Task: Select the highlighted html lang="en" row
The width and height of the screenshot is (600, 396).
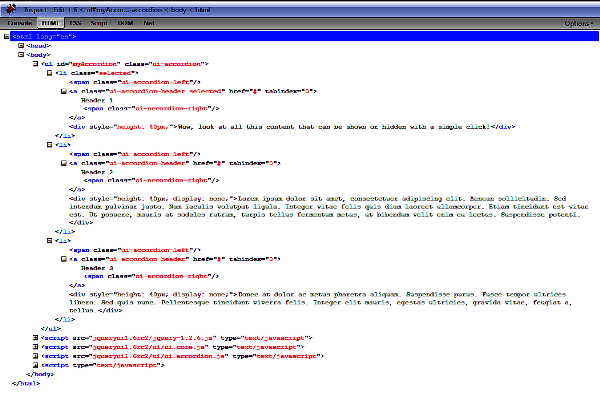Action: (x=304, y=36)
